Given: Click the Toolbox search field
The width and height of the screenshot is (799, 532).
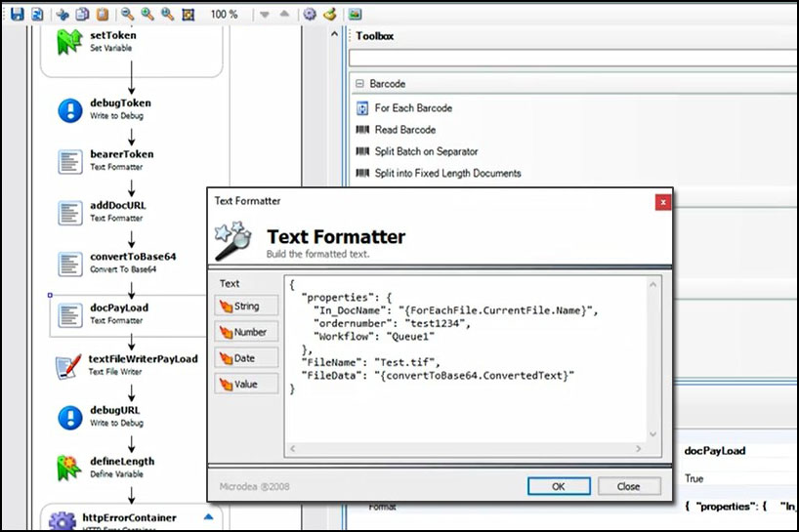Looking at the screenshot, I should (x=572, y=59).
